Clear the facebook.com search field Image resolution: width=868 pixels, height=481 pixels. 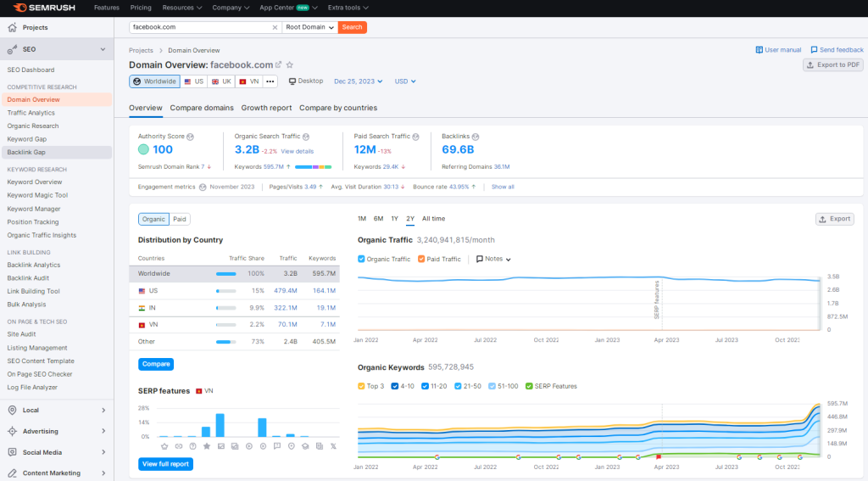tap(275, 27)
